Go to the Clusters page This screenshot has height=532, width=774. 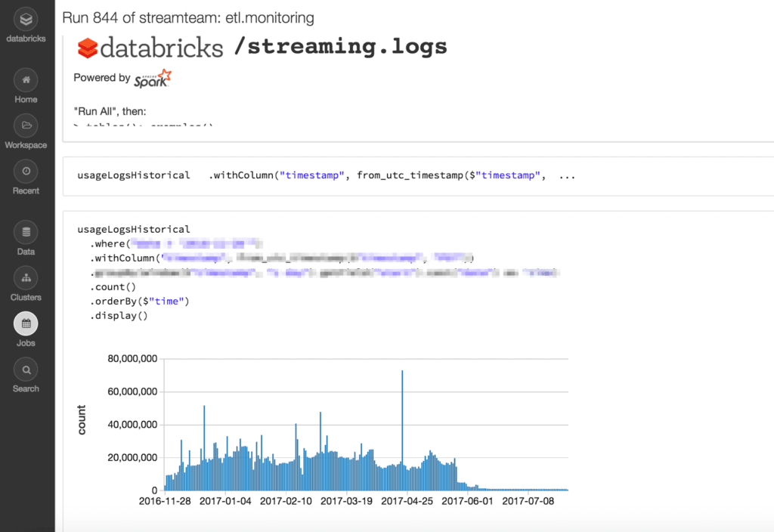(x=26, y=278)
